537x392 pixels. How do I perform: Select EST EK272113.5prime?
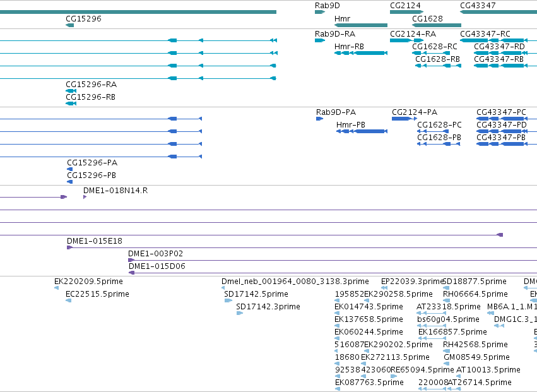395,358
